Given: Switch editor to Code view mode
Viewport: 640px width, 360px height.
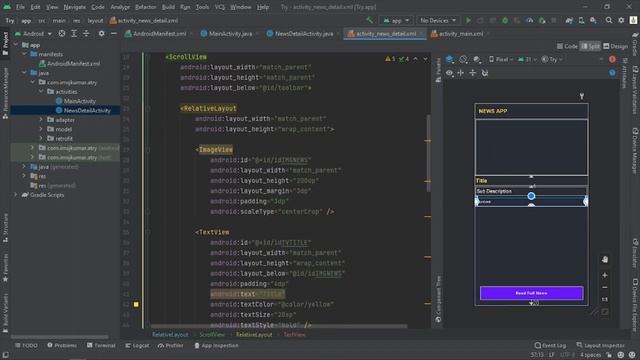Looking at the screenshot, I should point(567,46).
